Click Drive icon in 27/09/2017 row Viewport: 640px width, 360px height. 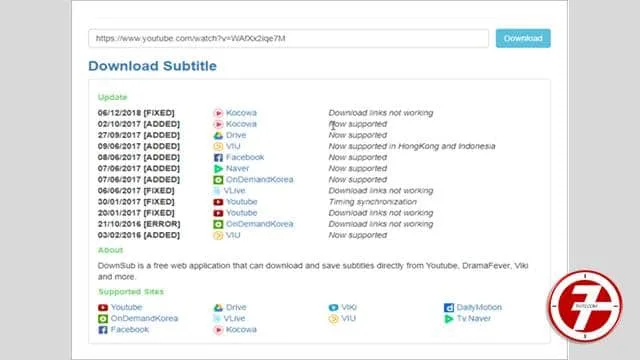[218, 135]
